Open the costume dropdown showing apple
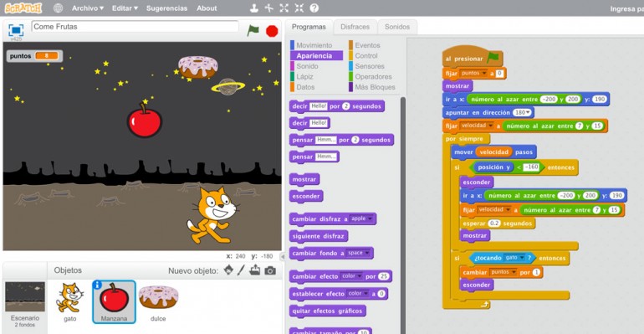Image resolution: width=644 pixels, height=334 pixels. [361, 219]
